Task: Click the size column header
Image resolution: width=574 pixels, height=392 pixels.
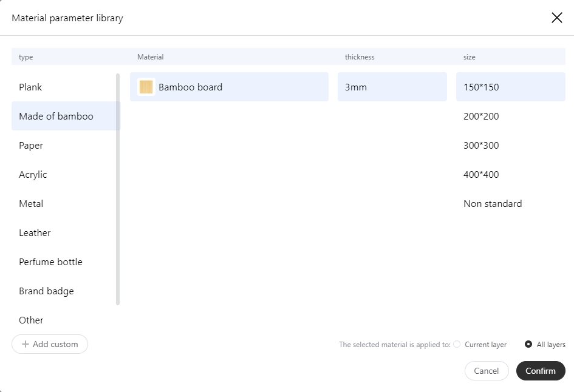Action: pyautogui.click(x=470, y=57)
